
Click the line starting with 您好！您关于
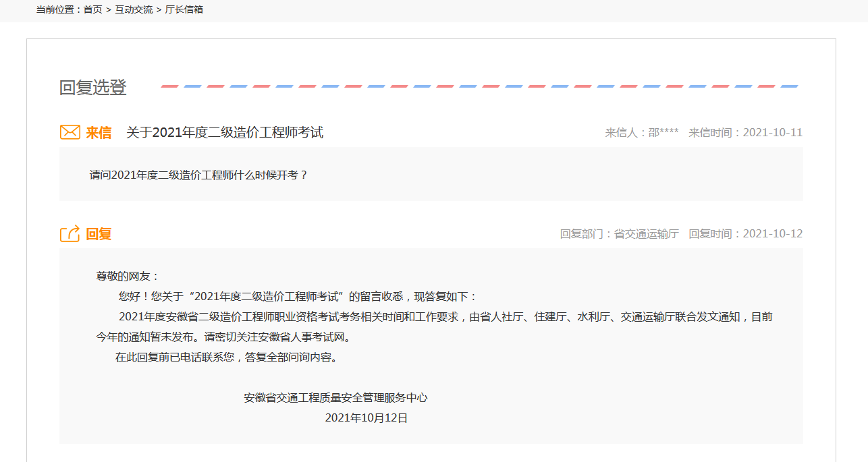click(x=298, y=296)
